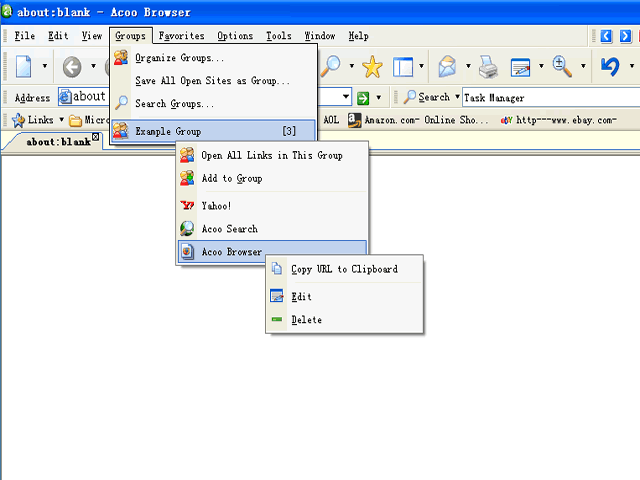Click the edit page toolbar icon
Image resolution: width=640 pixels, height=480 pixels.
[520, 67]
